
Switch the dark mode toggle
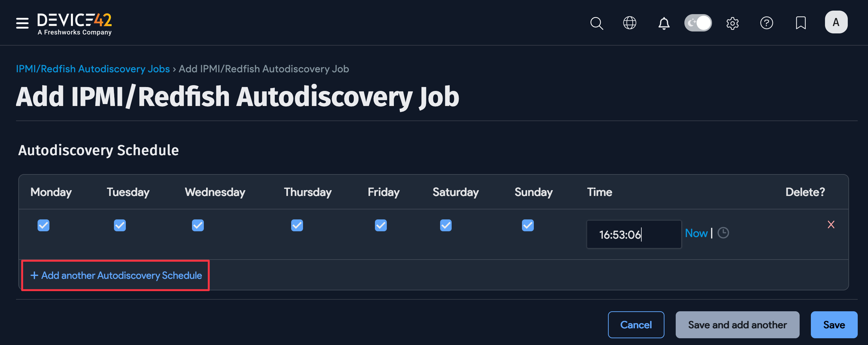(698, 22)
